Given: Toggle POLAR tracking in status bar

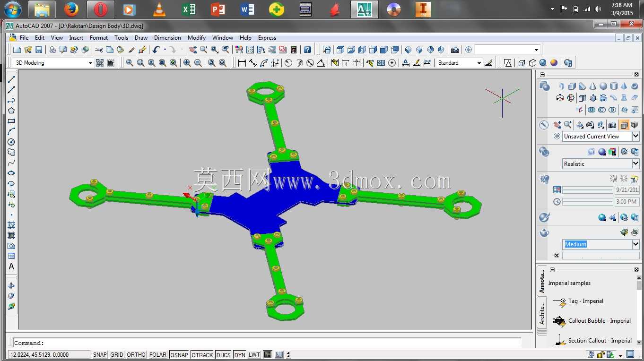Looking at the screenshot, I should 158,355.
